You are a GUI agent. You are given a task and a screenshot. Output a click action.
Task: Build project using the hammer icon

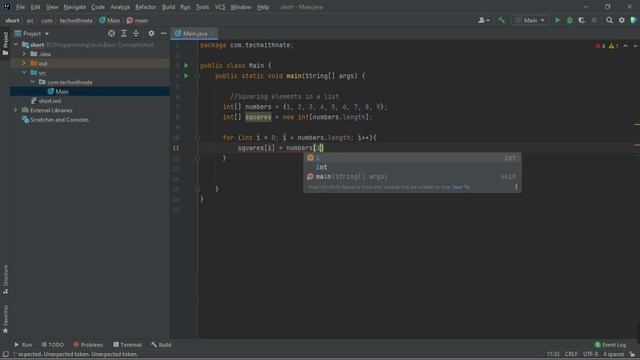pyautogui.click(x=501, y=20)
